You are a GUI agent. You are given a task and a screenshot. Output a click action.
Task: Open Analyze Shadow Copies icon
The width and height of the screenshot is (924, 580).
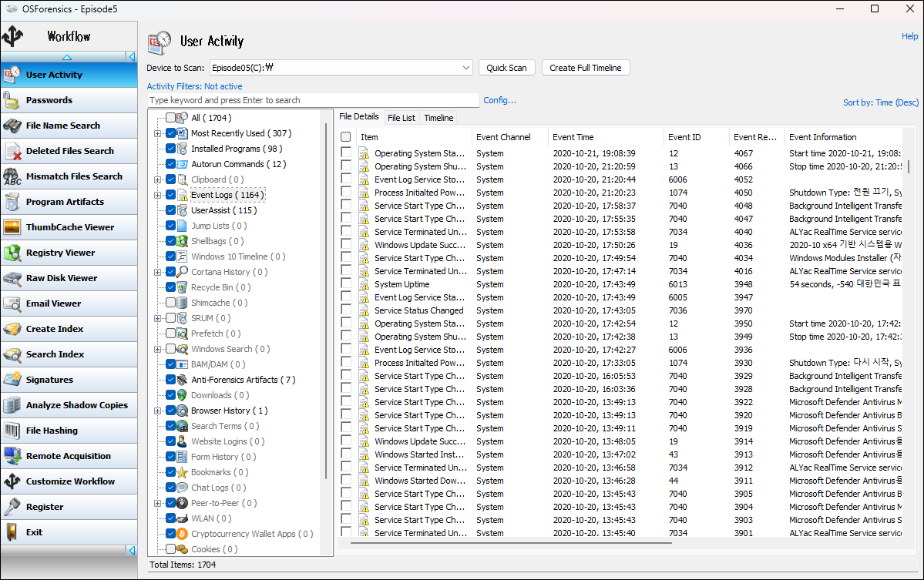pyautogui.click(x=12, y=405)
